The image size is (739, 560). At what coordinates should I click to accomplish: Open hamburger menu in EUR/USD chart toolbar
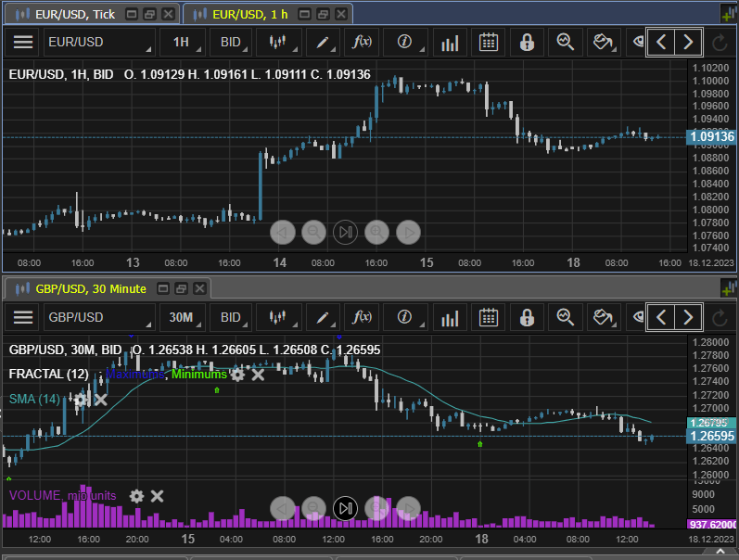(22, 42)
